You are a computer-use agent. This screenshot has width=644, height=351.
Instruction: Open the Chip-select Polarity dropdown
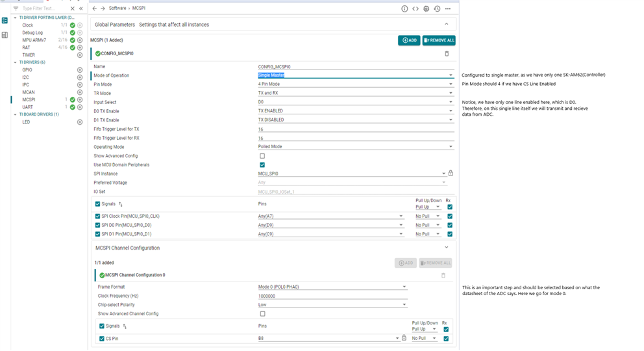pos(332,305)
